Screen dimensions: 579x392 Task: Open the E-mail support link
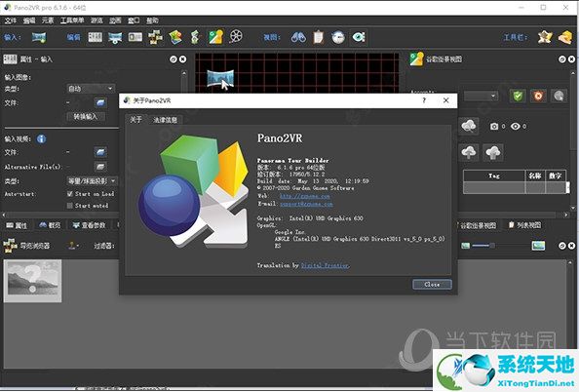(306, 204)
